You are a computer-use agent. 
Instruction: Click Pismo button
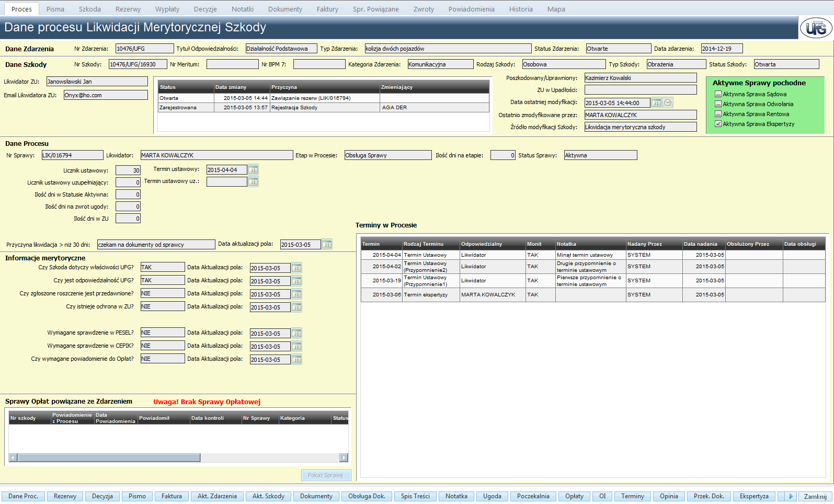(x=137, y=496)
